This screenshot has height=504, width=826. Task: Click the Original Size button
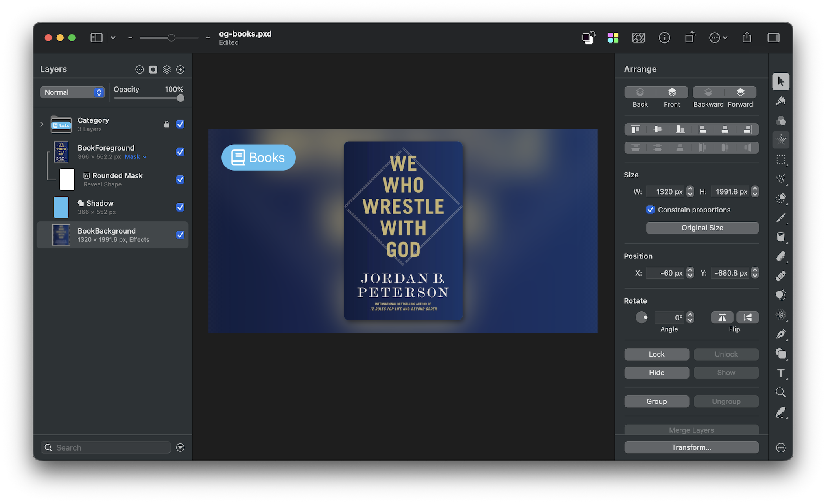pos(702,228)
